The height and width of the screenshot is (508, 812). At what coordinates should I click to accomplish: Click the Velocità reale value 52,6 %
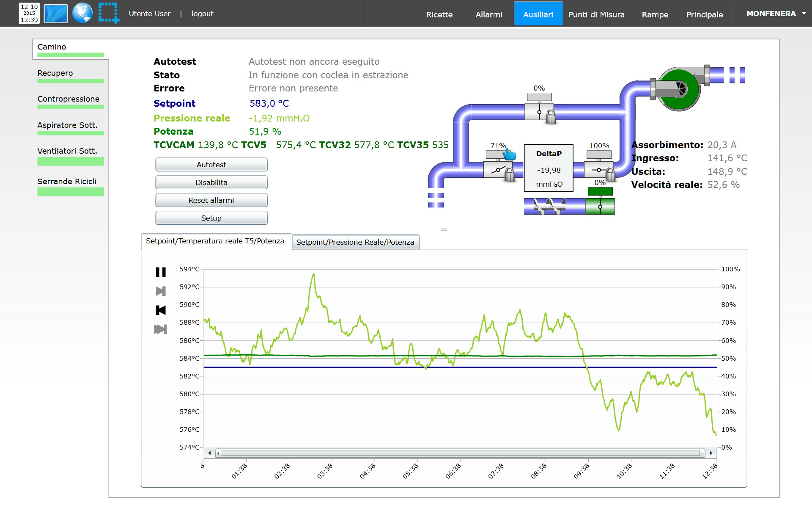point(724,185)
